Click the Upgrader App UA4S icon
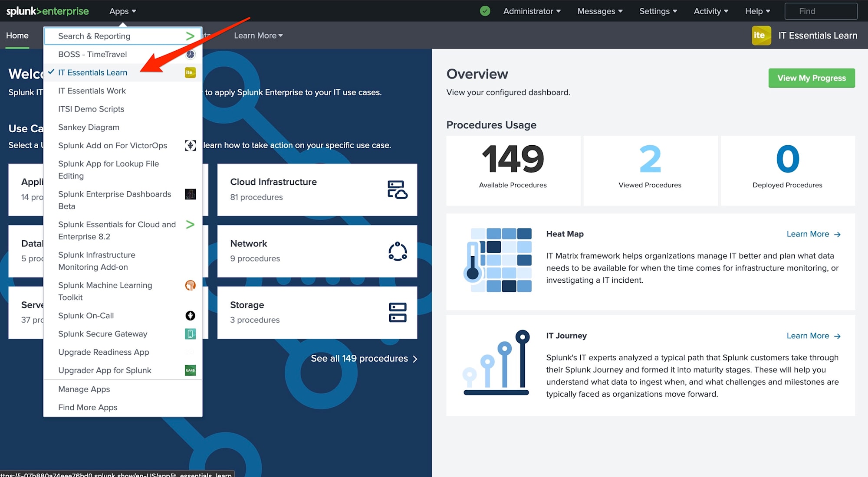This screenshot has height=477, width=868. point(190,370)
